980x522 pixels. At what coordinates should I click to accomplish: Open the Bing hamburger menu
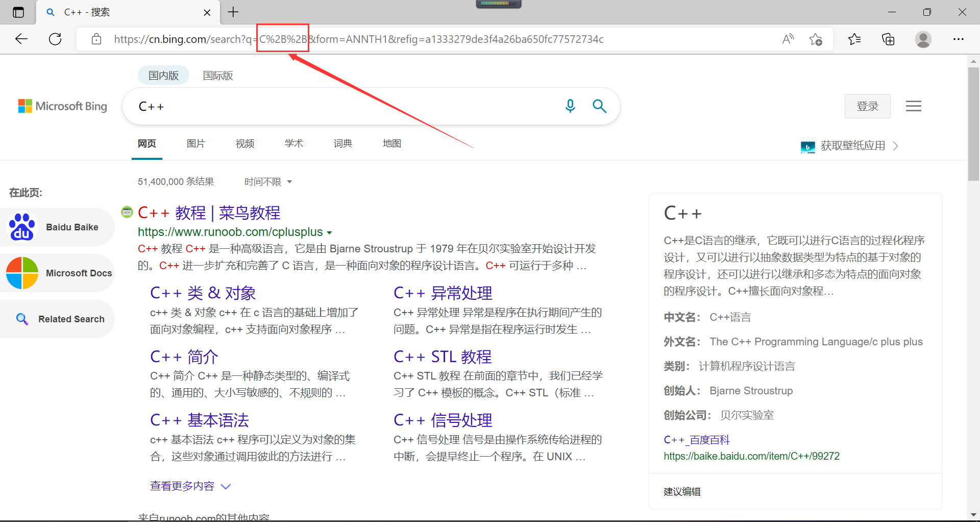[914, 106]
